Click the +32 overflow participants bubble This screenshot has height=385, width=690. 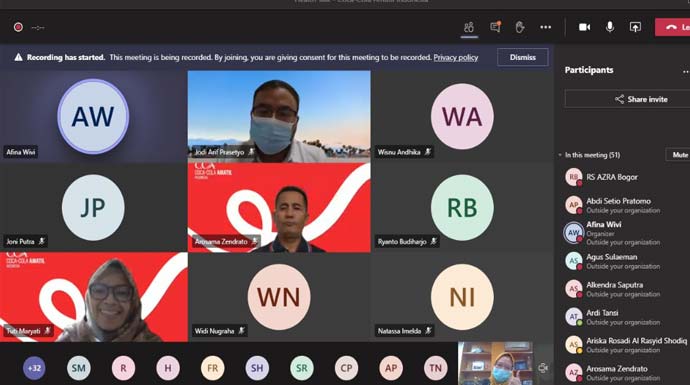(34, 368)
